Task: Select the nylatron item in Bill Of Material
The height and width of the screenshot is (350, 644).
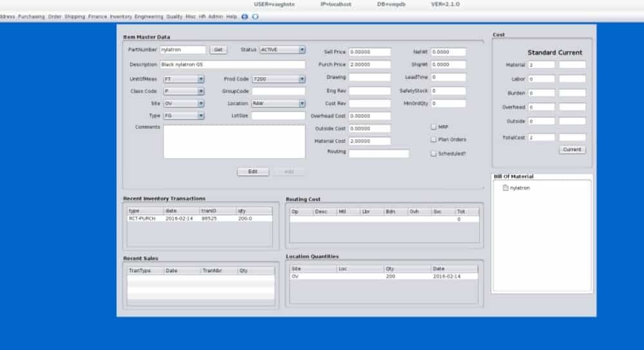Action: click(x=519, y=188)
